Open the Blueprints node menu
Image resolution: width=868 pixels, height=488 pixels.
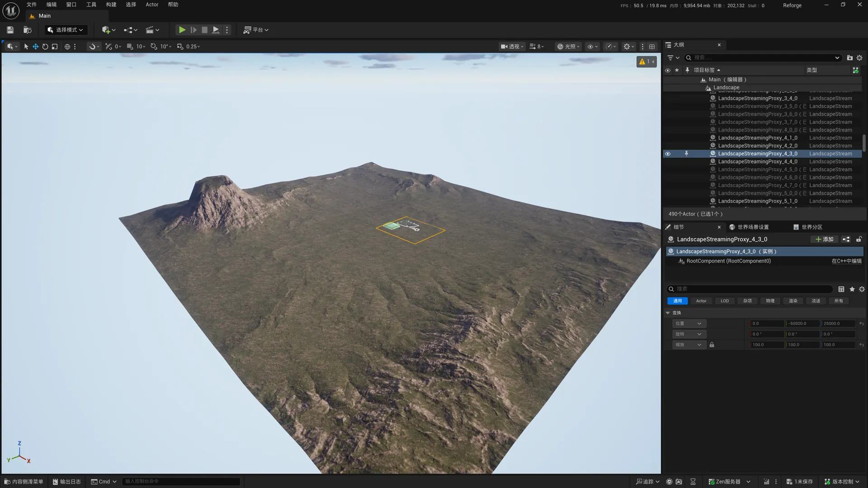(x=130, y=30)
